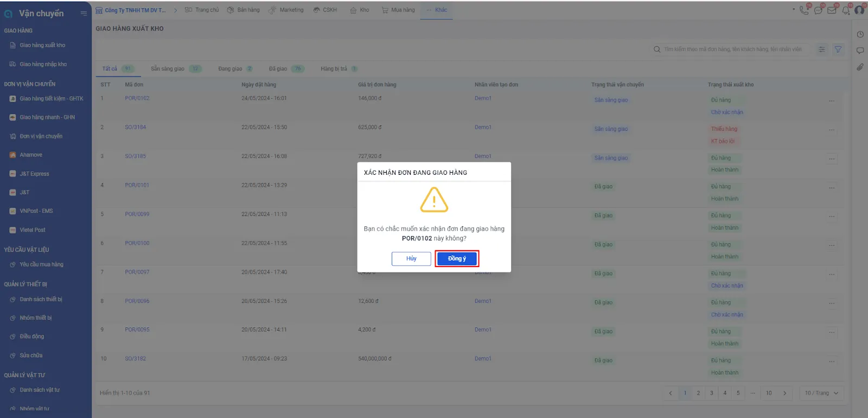
Task: Open order link SO/3185
Action: (136, 156)
